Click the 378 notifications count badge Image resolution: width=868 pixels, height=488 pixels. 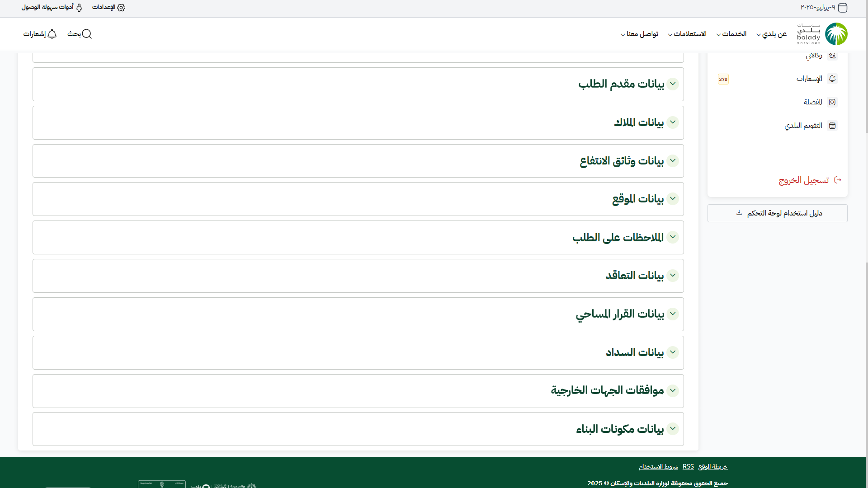723,79
